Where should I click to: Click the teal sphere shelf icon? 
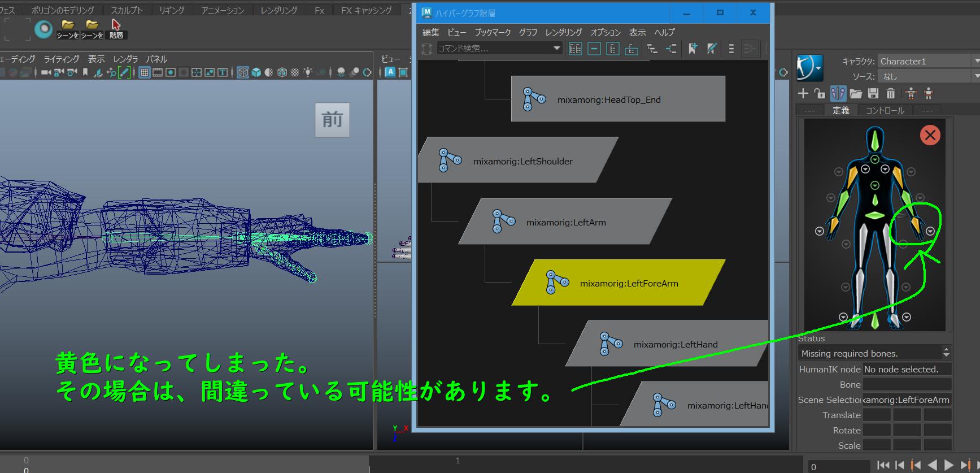43,29
